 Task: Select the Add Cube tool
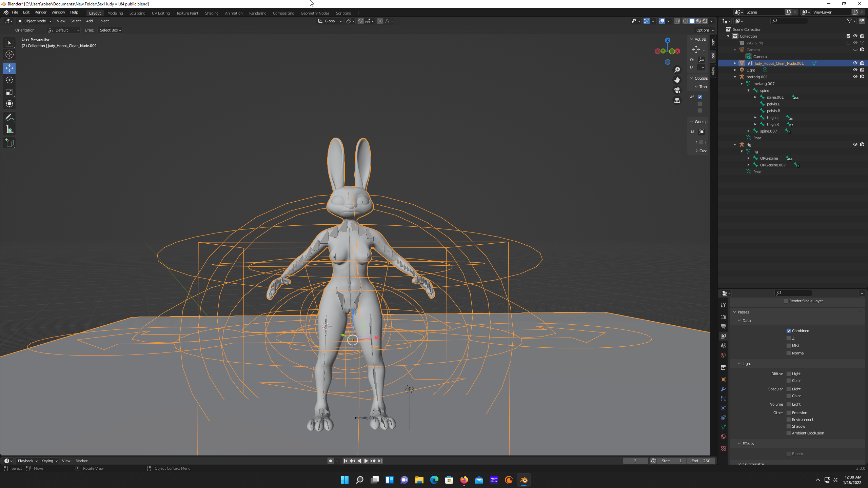(x=9, y=143)
